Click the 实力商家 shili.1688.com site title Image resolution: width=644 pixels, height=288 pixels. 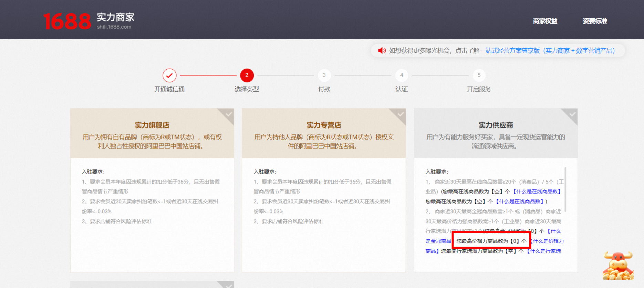tap(115, 21)
